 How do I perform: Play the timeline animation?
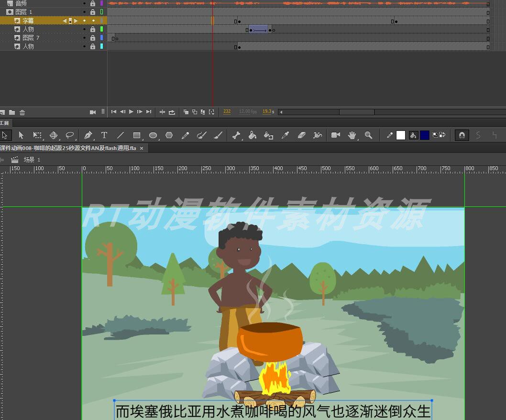pos(131,112)
